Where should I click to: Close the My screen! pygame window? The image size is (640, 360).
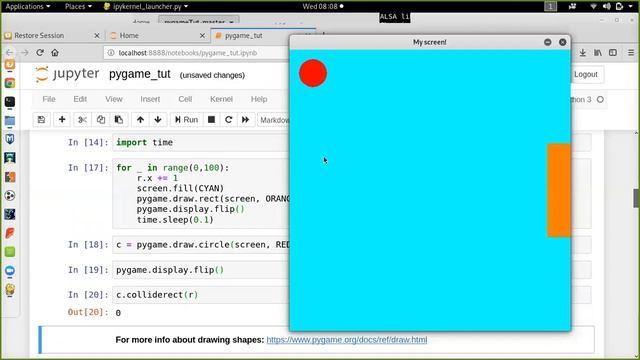562,42
